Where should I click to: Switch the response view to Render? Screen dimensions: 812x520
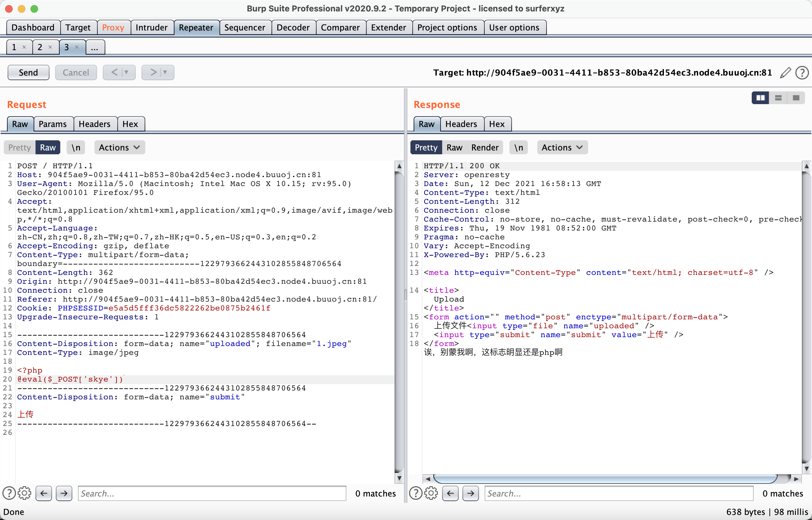pyautogui.click(x=484, y=148)
